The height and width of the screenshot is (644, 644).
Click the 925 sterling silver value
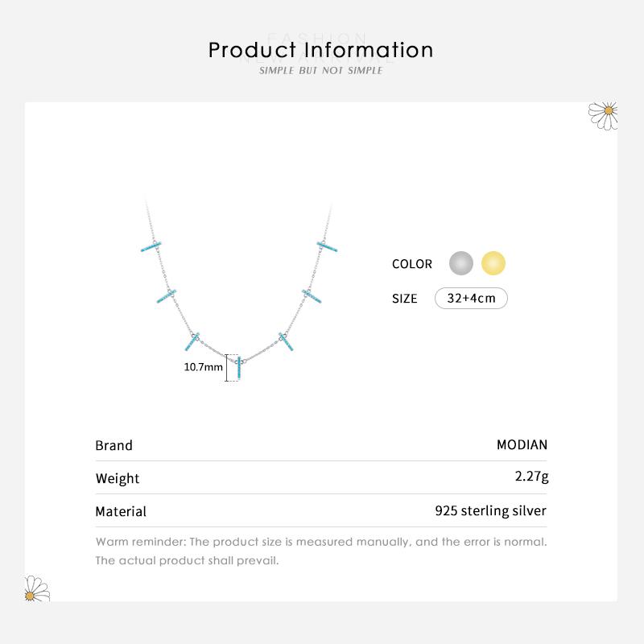[x=490, y=510]
